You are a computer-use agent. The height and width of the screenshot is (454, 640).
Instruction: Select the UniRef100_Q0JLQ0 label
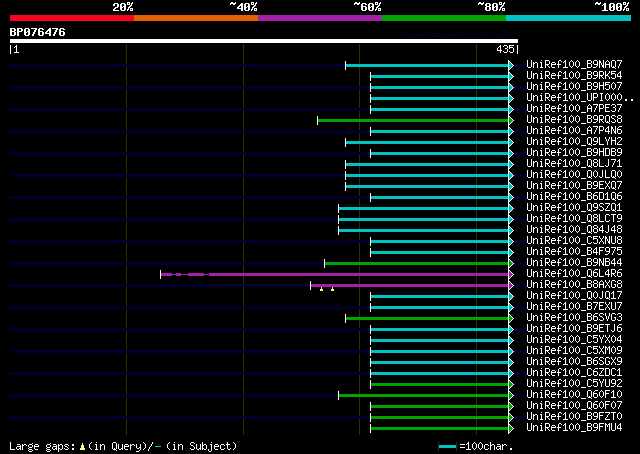click(574, 174)
